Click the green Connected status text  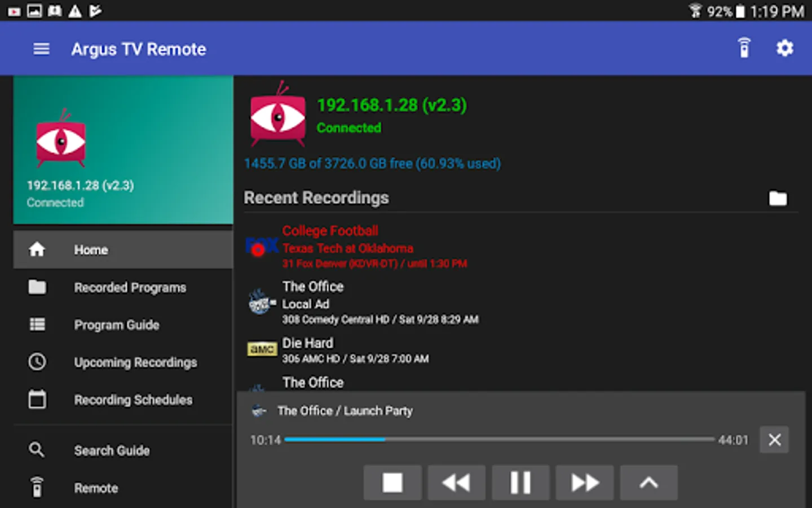(x=349, y=128)
